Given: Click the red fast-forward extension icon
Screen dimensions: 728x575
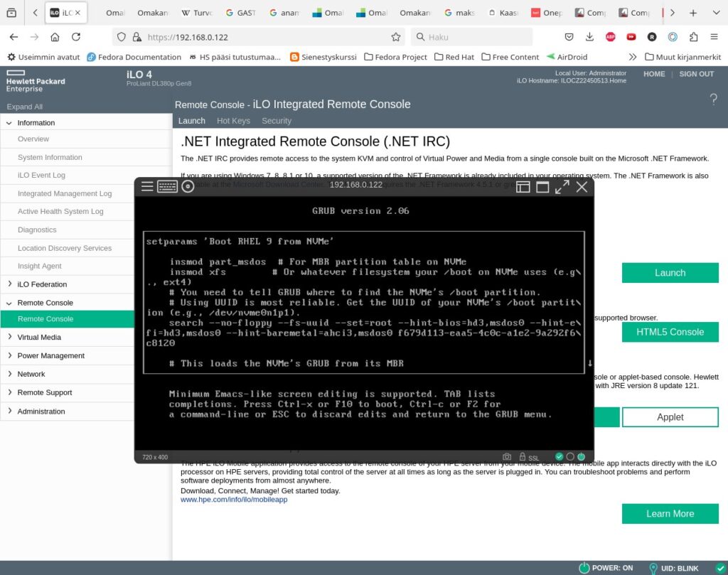Looking at the screenshot, I should 631,37.
